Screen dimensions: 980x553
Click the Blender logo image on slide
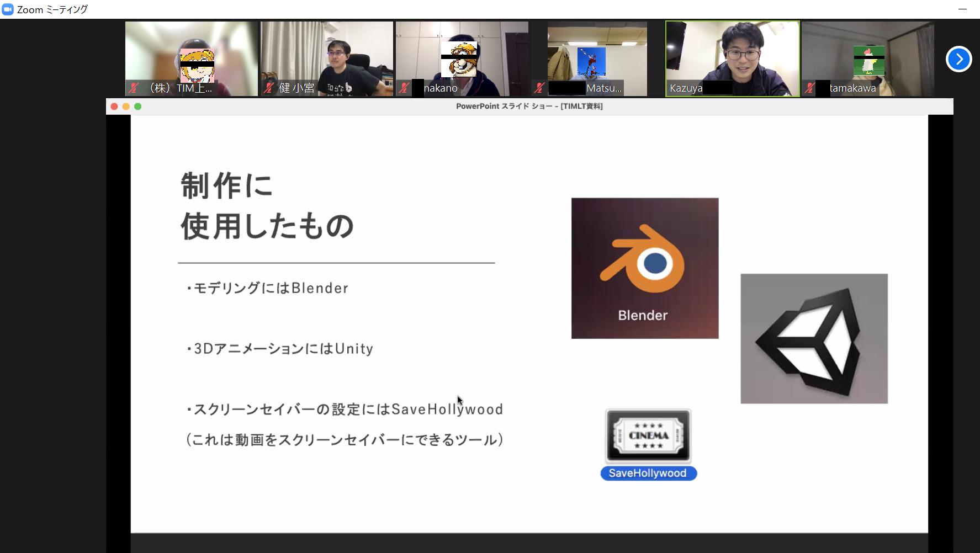pos(645,268)
